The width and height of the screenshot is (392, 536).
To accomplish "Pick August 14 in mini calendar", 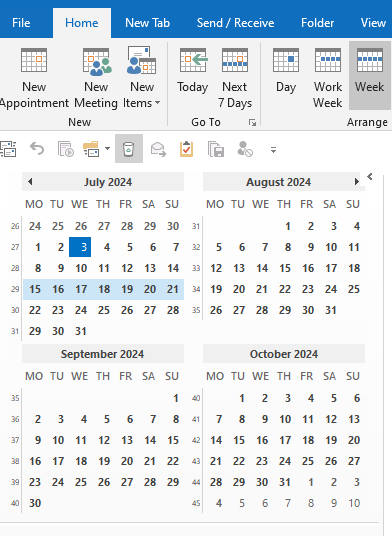I will pyautogui.click(x=262, y=268).
